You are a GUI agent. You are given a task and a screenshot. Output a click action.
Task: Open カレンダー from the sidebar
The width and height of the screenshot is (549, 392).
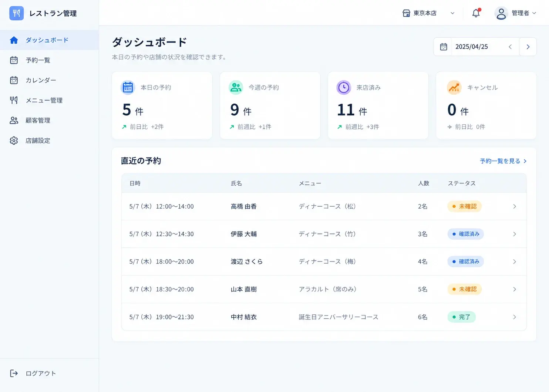click(49, 80)
